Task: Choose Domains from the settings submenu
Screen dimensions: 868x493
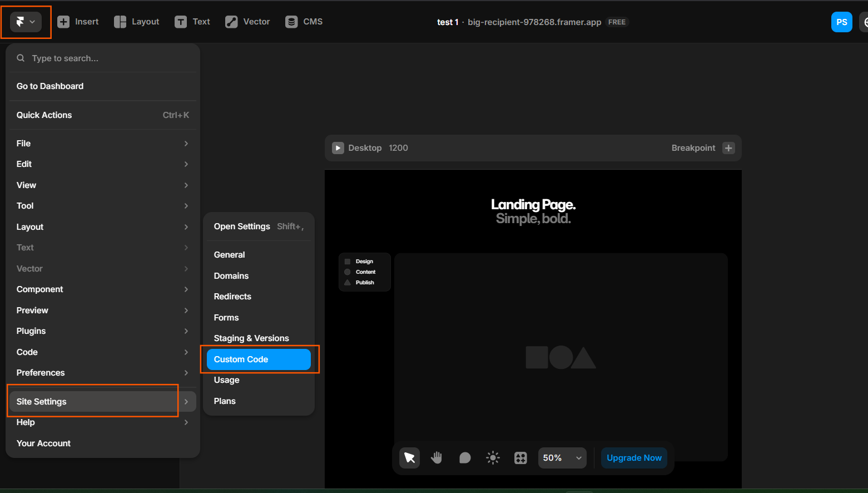Action: 231,276
